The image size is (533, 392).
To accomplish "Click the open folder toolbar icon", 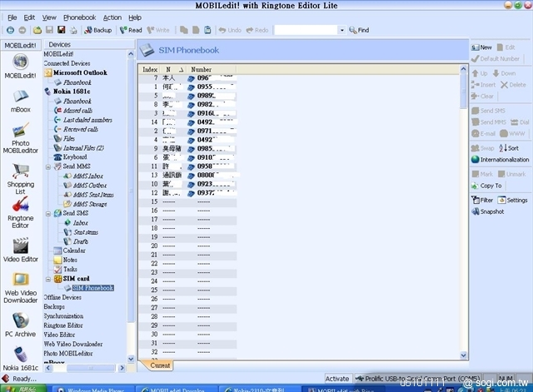I will click(37, 30).
